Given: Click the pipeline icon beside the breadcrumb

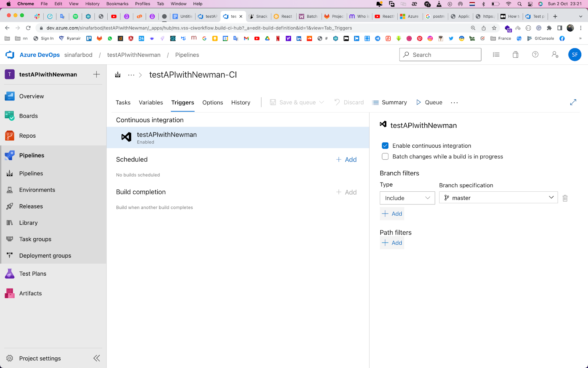Looking at the screenshot, I should 118,75.
